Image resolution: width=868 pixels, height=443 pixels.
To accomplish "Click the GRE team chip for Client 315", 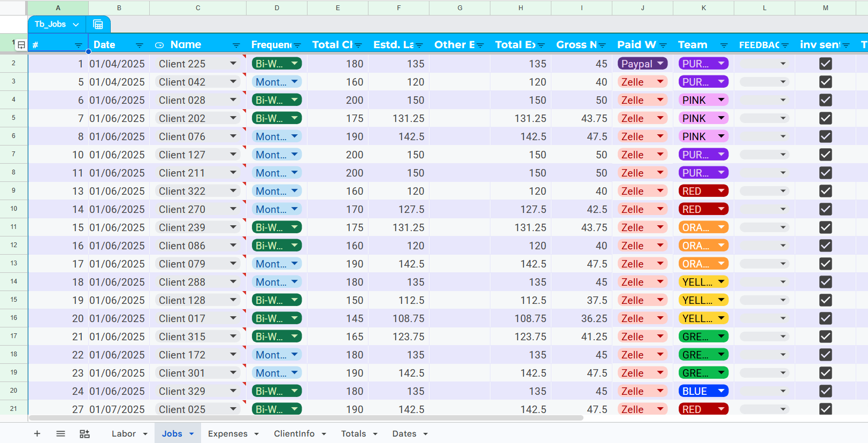I will (704, 337).
